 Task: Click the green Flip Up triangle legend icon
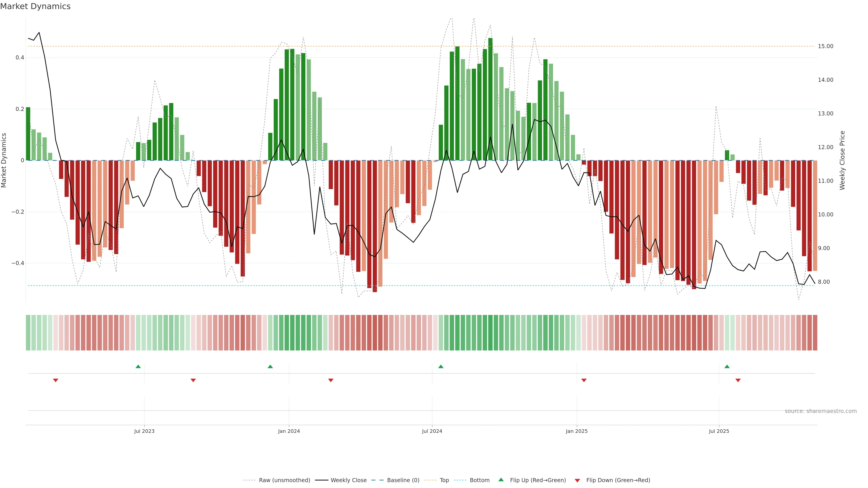pyautogui.click(x=501, y=480)
